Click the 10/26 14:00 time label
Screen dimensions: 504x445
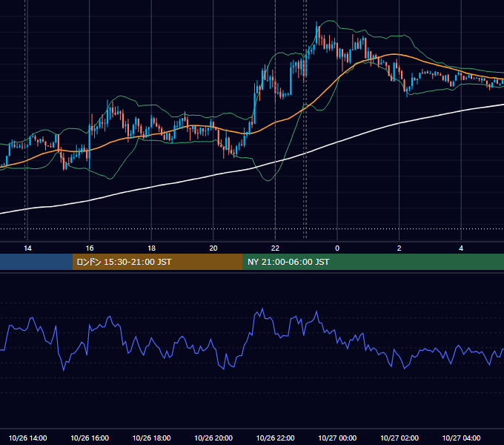tap(27, 438)
